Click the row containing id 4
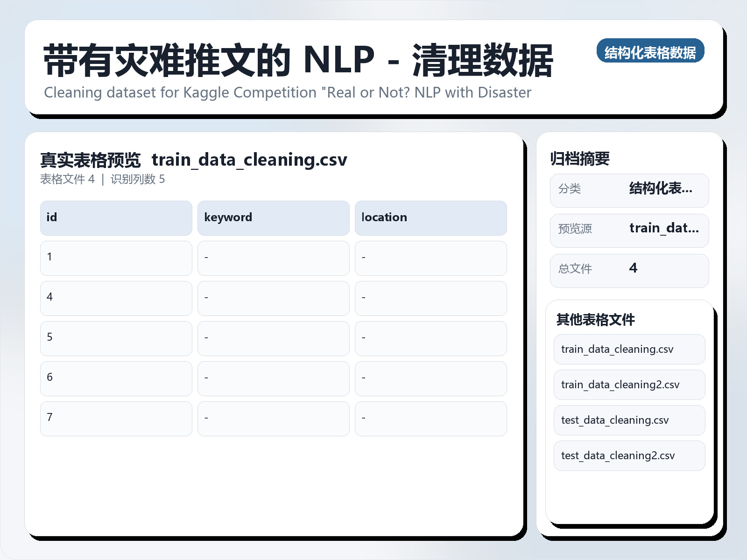This screenshot has width=747, height=560. pyautogui.click(x=116, y=298)
